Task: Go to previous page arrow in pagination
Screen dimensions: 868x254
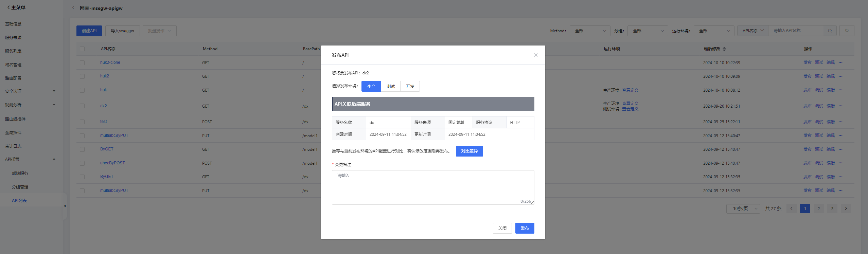Action: [x=792, y=208]
